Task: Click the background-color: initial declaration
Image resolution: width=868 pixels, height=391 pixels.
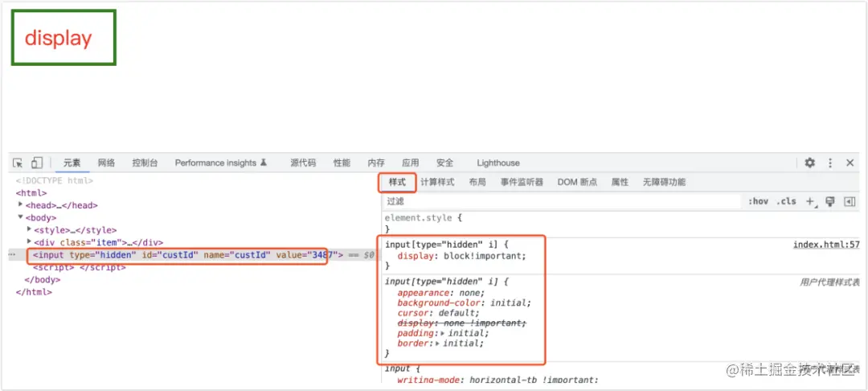Action: [464, 303]
